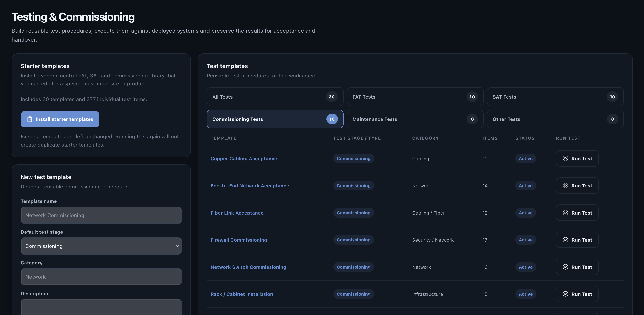Click the Commissioning badge in Network Switch row
The width and height of the screenshot is (644, 315).
tap(353, 267)
